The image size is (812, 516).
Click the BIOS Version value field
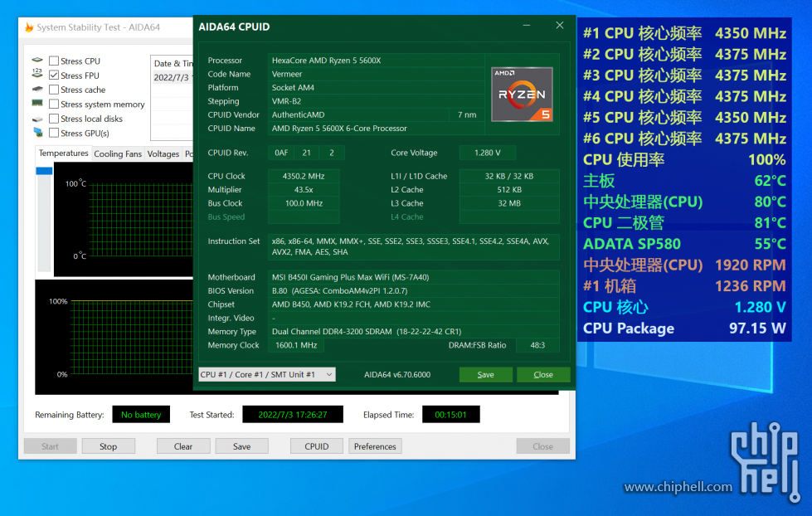(413, 290)
